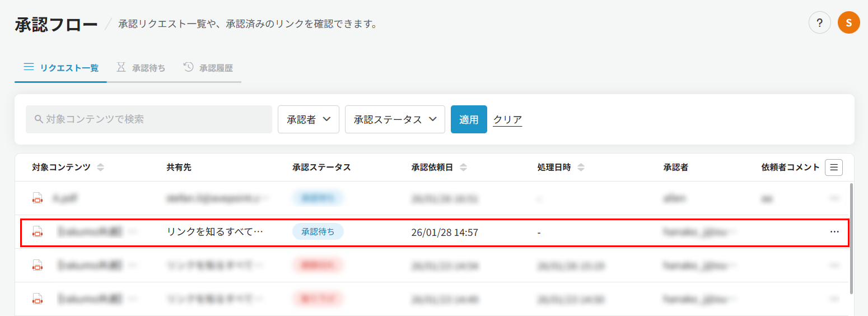Click the PDF file icon in the 26/01/28 14:57 row
Viewport: 868px width, 316px height.
click(38, 231)
